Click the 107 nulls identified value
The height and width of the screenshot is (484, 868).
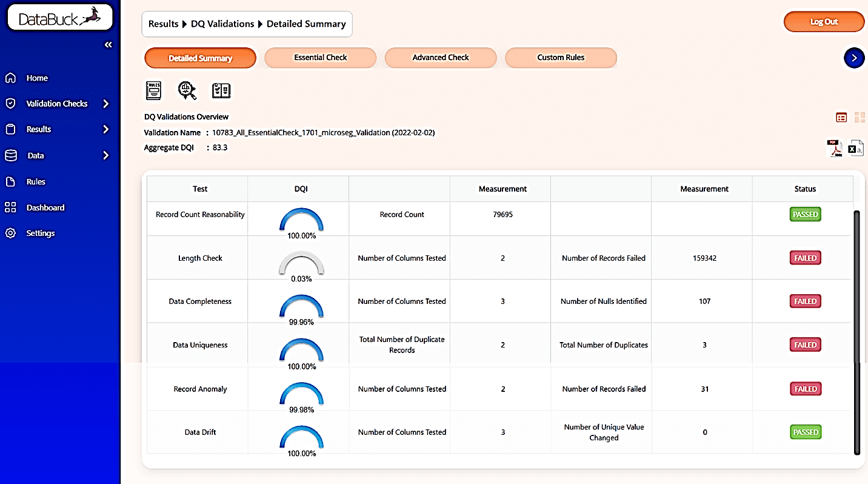(x=704, y=301)
